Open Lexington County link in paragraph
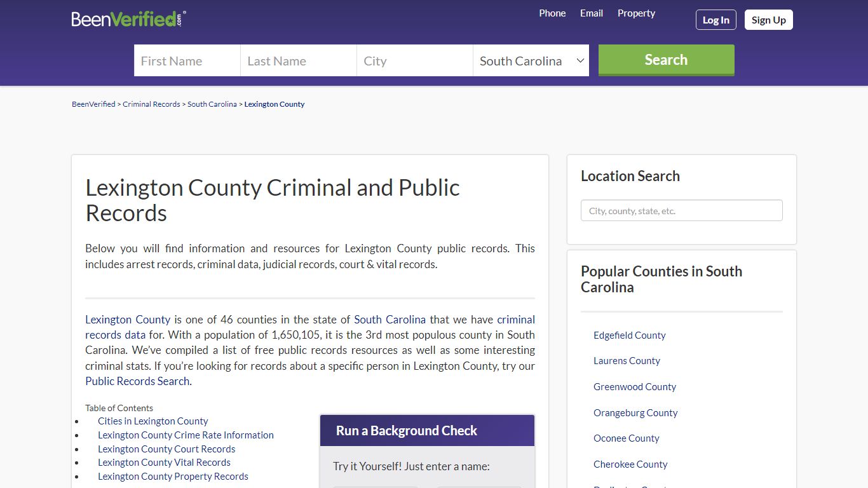This screenshot has height=488, width=868. 128,320
